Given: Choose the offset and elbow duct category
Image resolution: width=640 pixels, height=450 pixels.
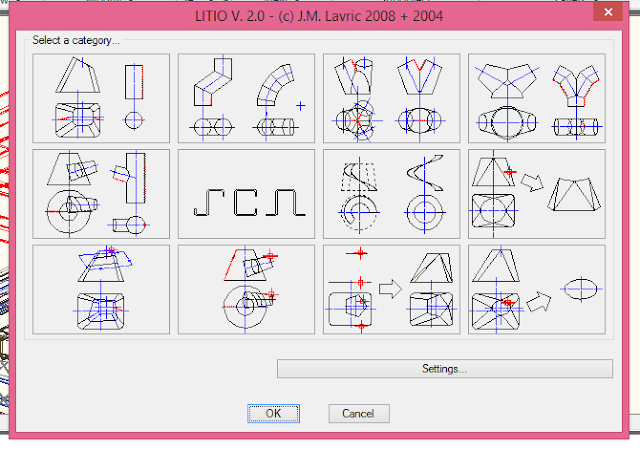Looking at the screenshot, I should pos(247,98).
